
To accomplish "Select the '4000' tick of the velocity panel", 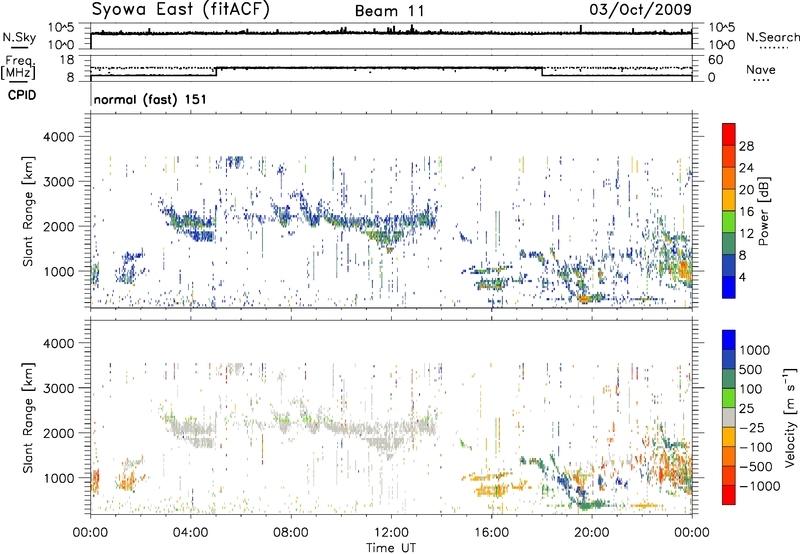I will [58, 343].
